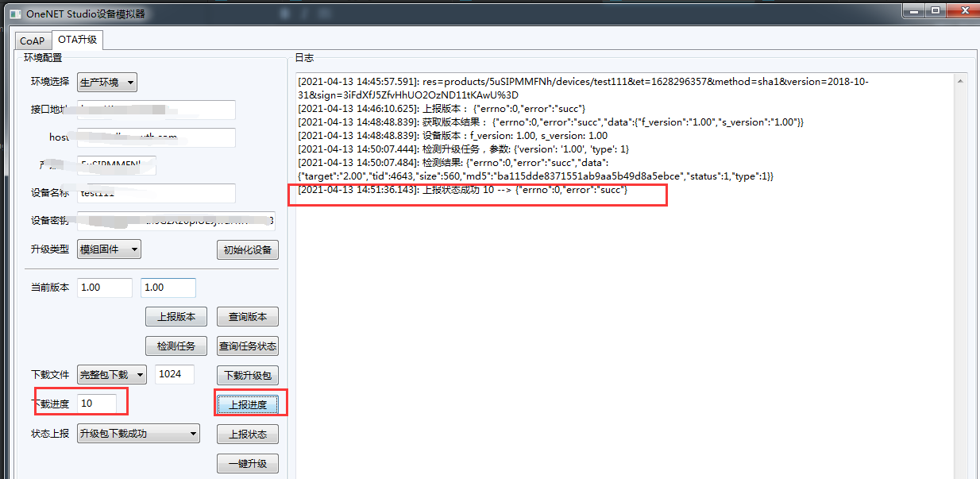Switch to the CoAP tab

click(x=33, y=41)
